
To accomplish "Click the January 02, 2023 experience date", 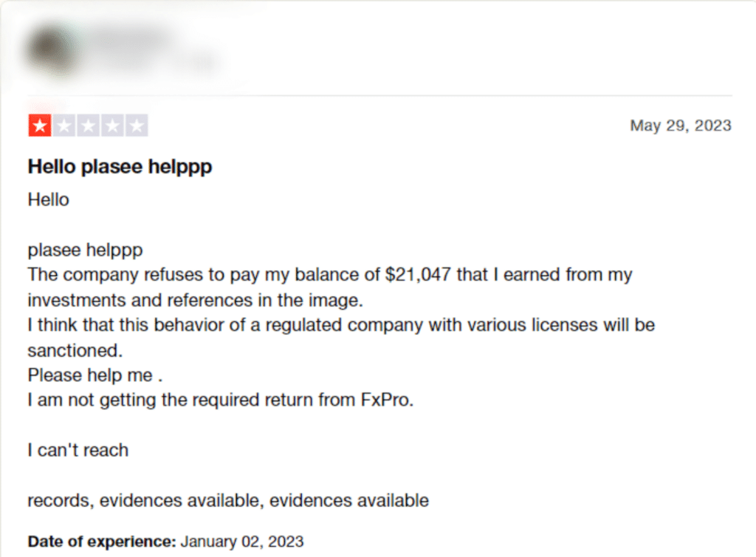I will pyautogui.click(x=242, y=541).
